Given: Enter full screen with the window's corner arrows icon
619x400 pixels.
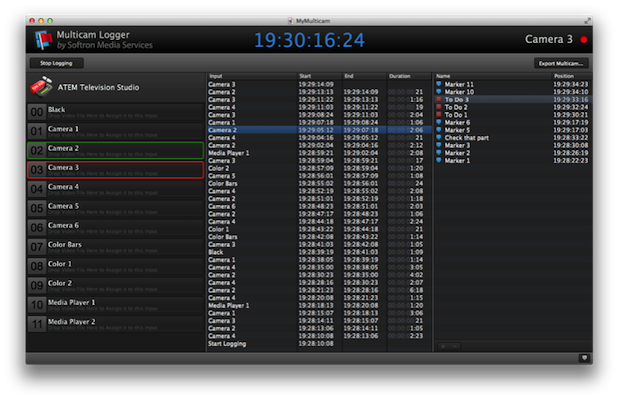Looking at the screenshot, I should pyautogui.click(x=588, y=21).
